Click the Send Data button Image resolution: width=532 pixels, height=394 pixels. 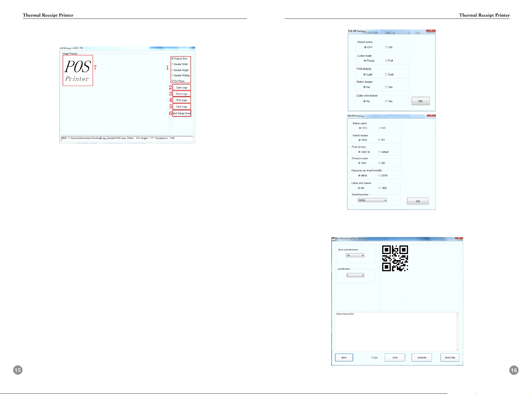point(450,358)
